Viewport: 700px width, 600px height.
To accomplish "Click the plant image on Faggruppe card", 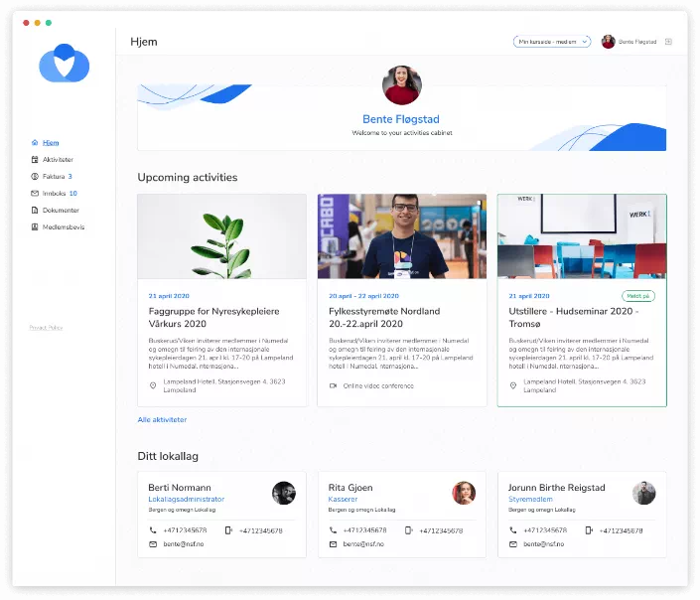I will click(221, 236).
